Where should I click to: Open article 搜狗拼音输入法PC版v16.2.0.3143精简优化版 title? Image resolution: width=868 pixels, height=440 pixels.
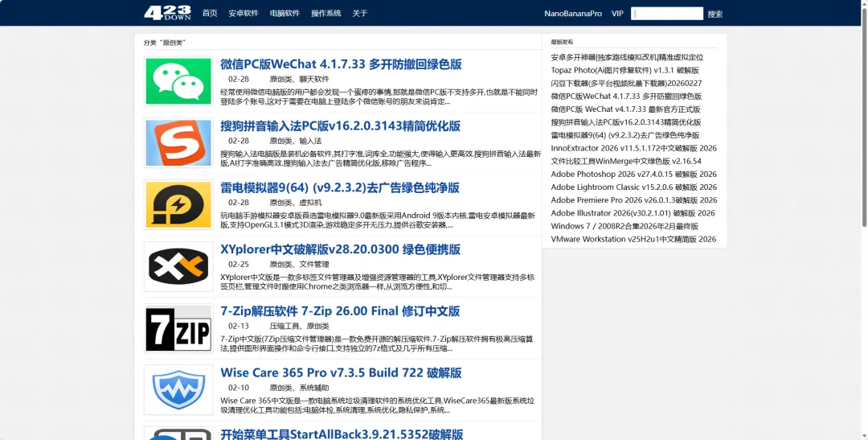pyautogui.click(x=341, y=125)
